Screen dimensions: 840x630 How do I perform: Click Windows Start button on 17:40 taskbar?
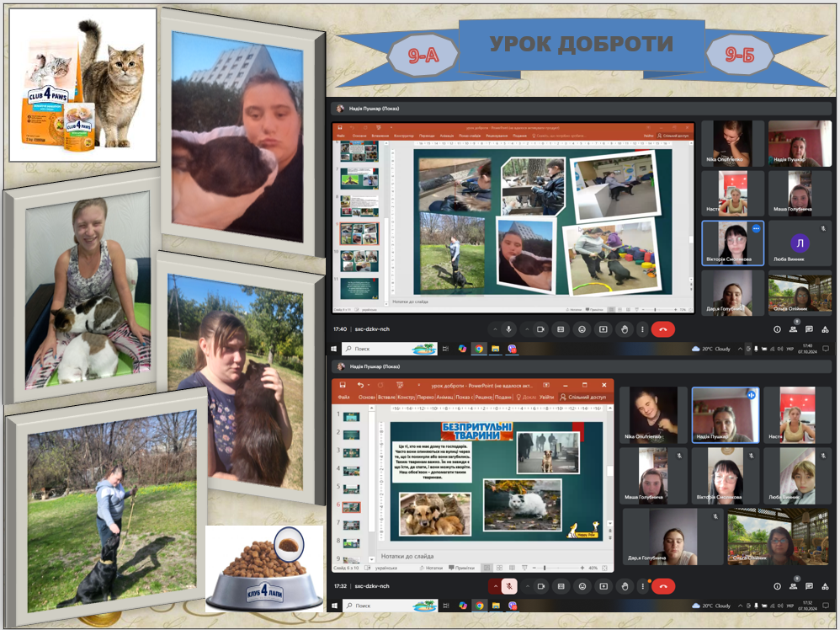pyautogui.click(x=334, y=349)
